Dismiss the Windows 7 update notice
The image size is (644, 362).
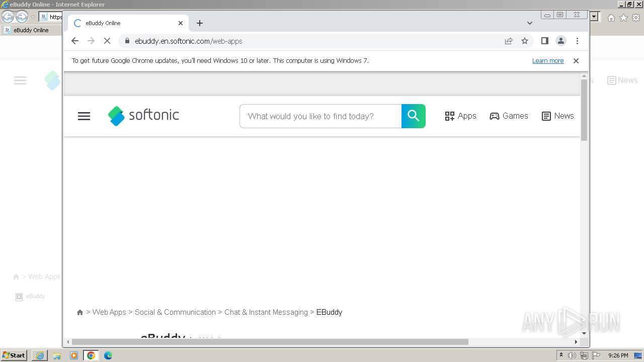(x=576, y=61)
